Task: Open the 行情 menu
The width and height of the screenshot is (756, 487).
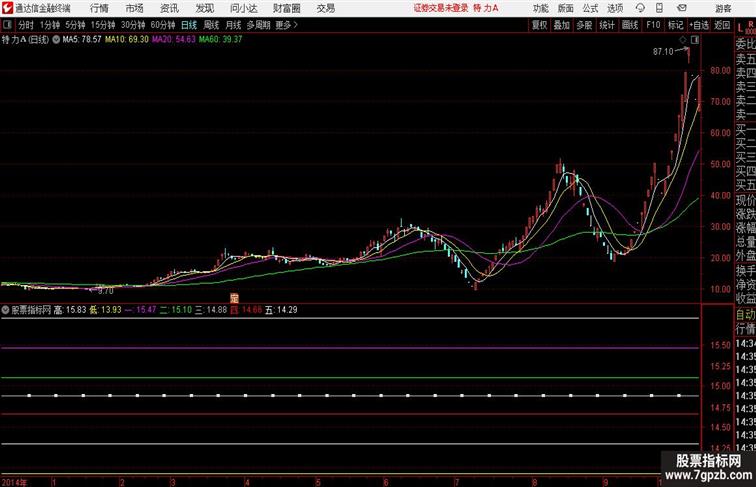Action: pos(99,8)
